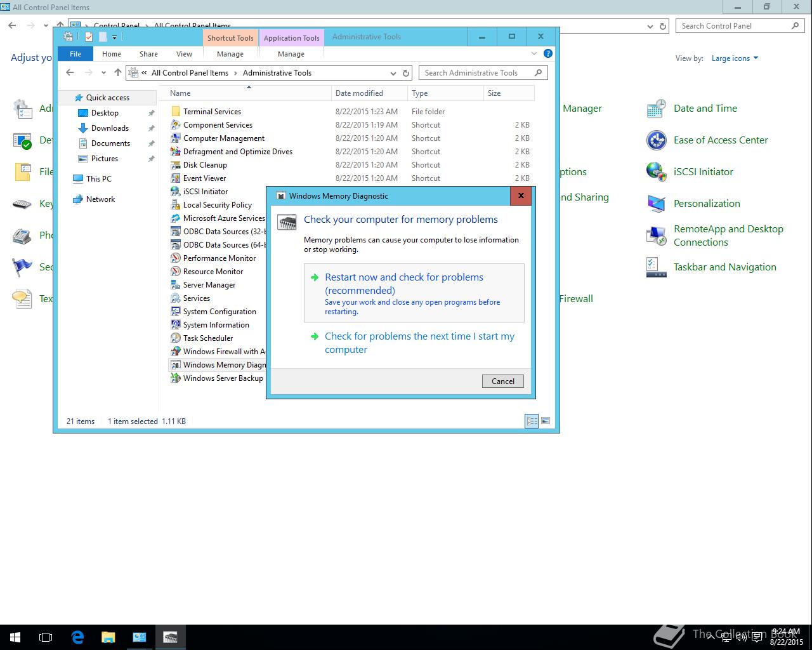Click the RemoteApp and Desktop Connections icon

pos(656,235)
